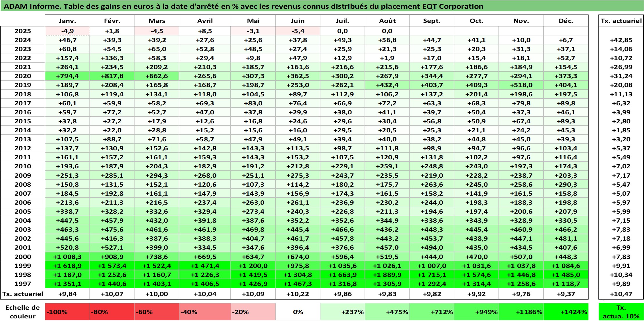Click cell +1,9 for August 2022
This screenshot has width=644, height=321.
(387, 58)
